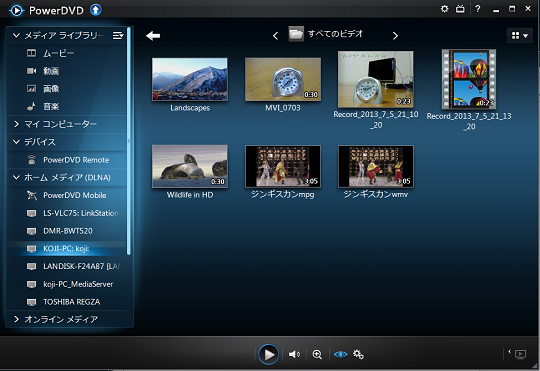540x371 pixels.
Task: Click すべてのビデオ folder title text
Action: [x=335, y=34]
